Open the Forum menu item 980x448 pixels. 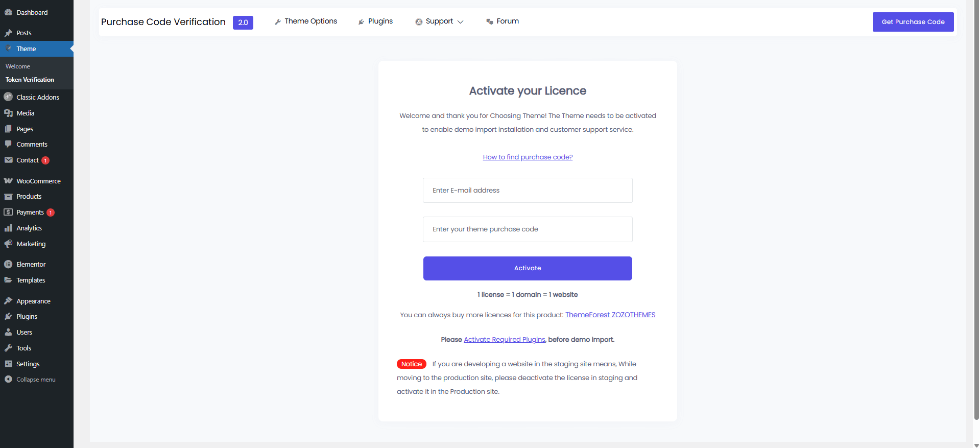(503, 21)
